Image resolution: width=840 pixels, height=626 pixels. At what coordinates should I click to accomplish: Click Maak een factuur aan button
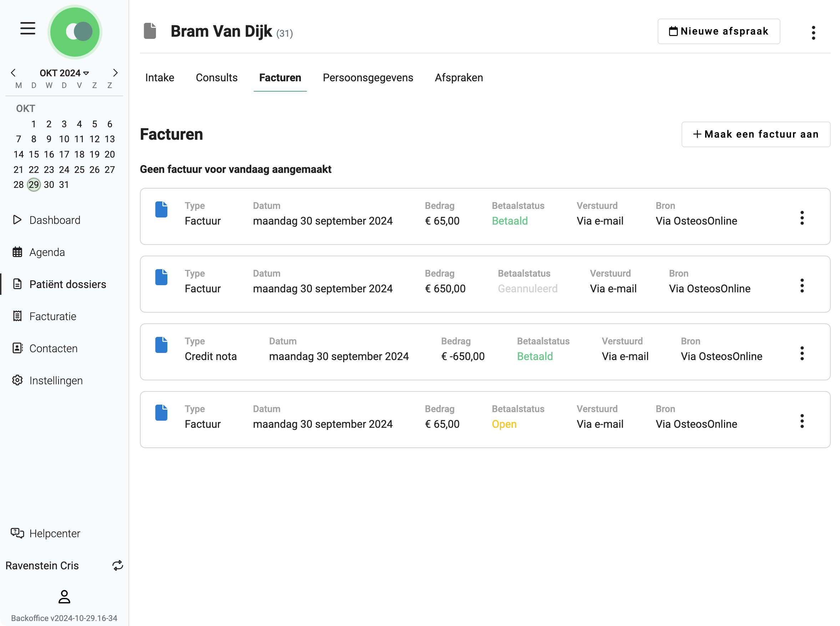755,134
